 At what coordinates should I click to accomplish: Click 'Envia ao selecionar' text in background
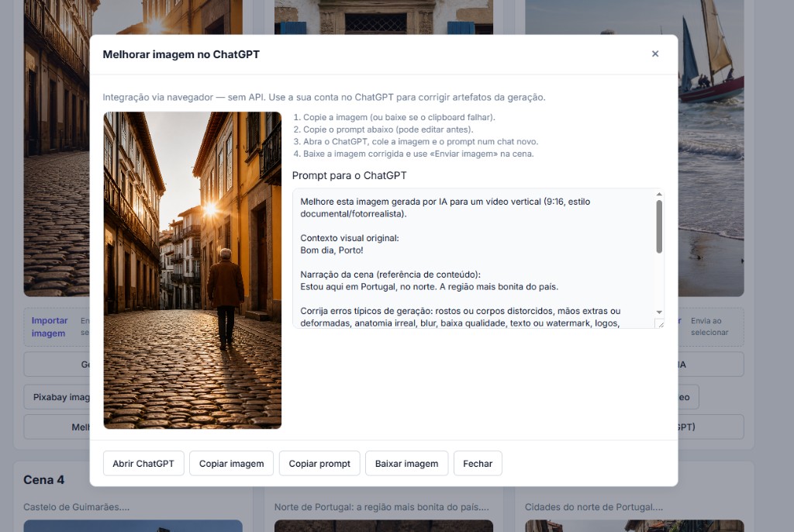[x=709, y=326]
